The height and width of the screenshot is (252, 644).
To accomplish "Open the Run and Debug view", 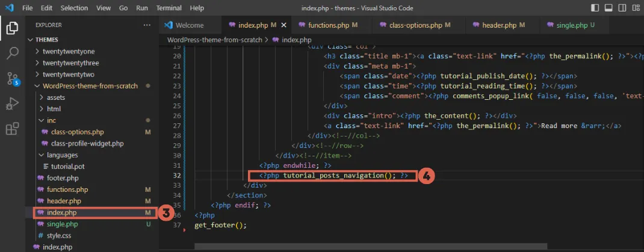I will (12, 103).
